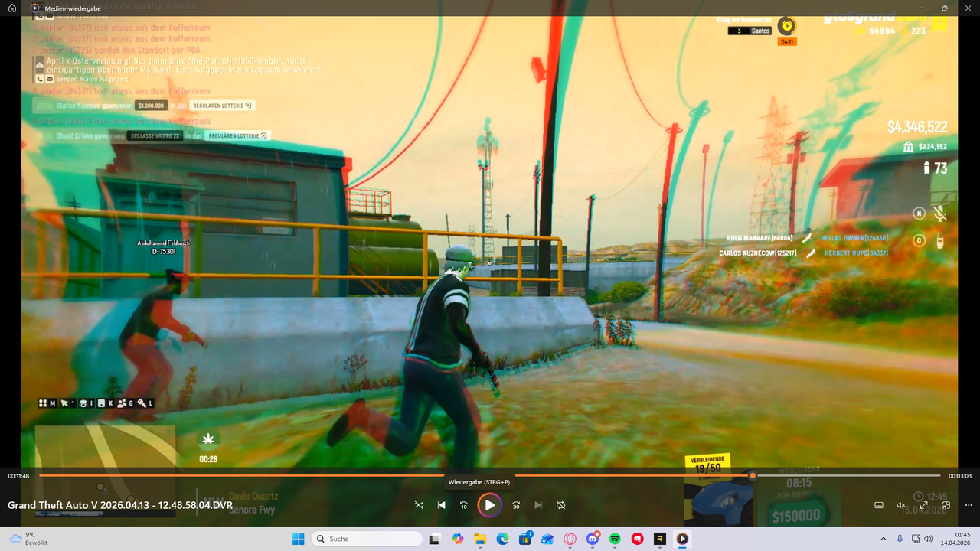
Task: Unmute the player with the speaker icon
Action: (901, 505)
